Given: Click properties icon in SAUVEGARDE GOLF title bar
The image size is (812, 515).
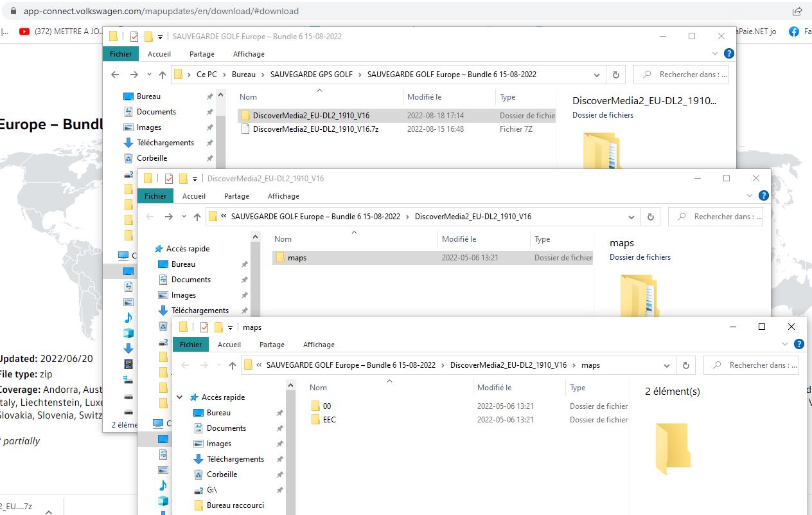Looking at the screenshot, I should pos(134,37).
